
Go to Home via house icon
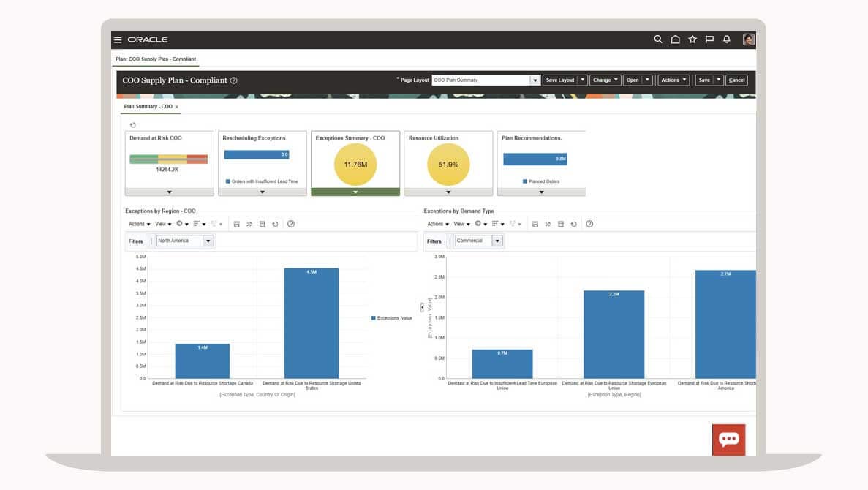(676, 39)
